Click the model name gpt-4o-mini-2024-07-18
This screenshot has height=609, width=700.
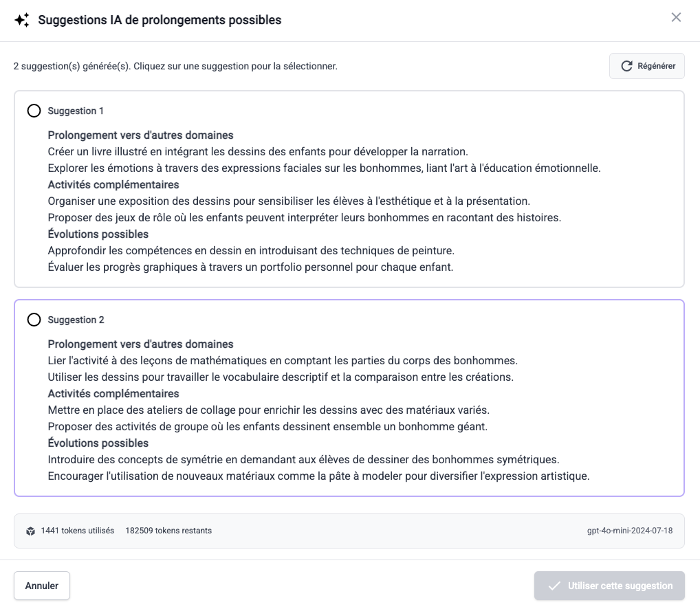pyautogui.click(x=630, y=530)
